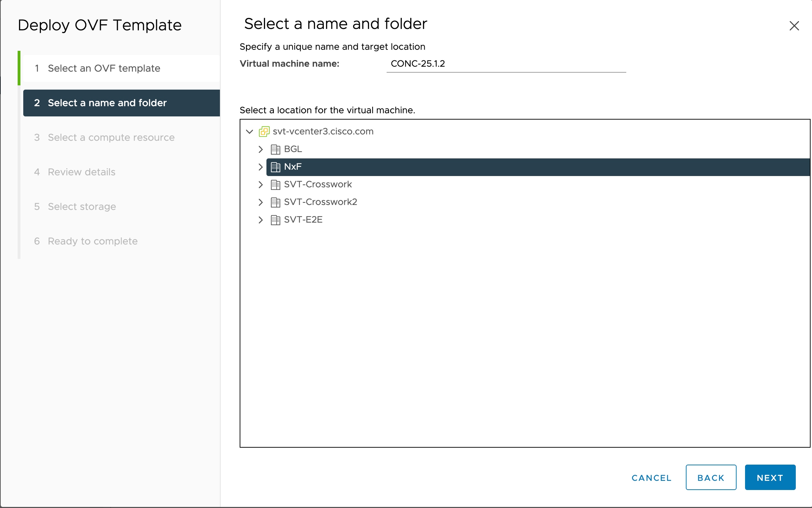Click the SVT-Crosswork datacenter icon
This screenshot has width=812, height=508.
275,185
